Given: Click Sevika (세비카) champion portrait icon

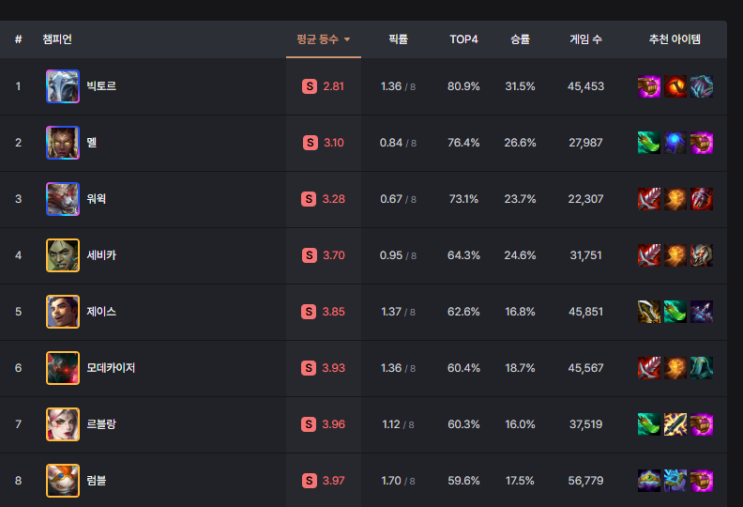Looking at the screenshot, I should coord(62,255).
